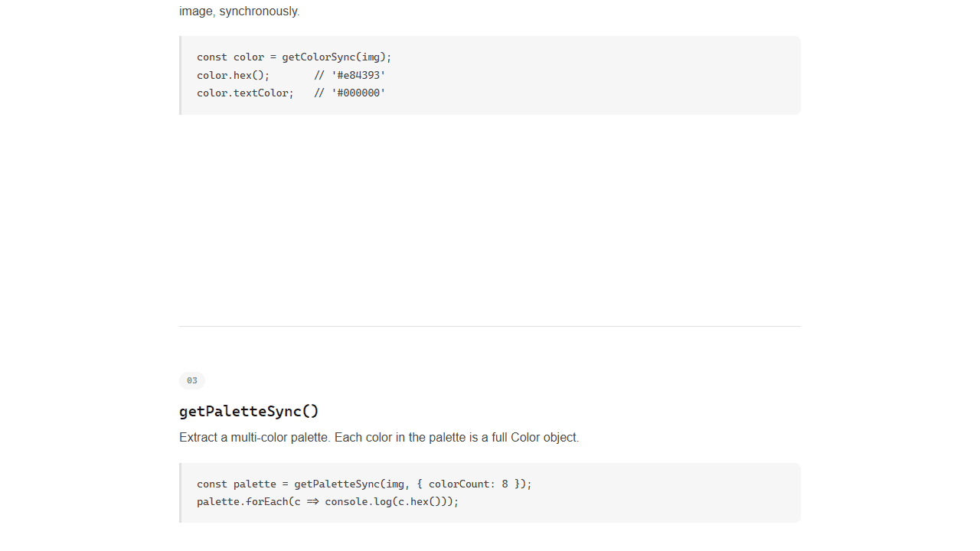The height and width of the screenshot is (551, 980).
Task: Click the line 'const color = getColorSync(img);'
Action: (294, 57)
